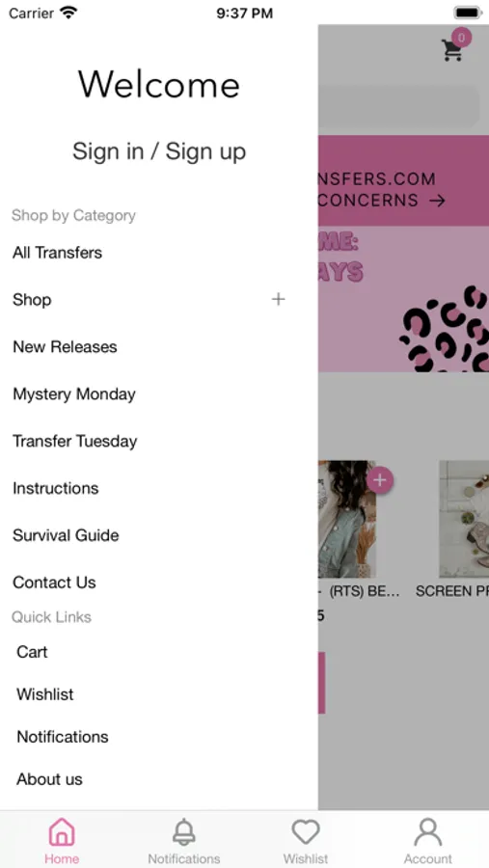Open the shopping cart icon

point(452,50)
